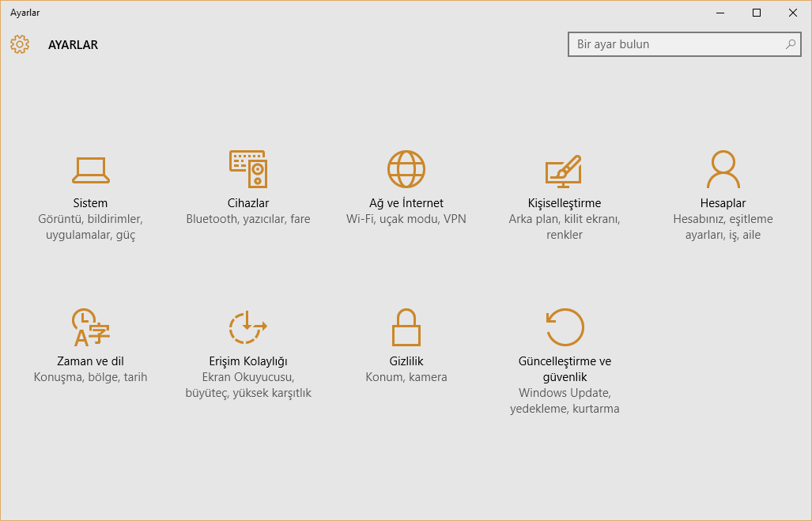Minimize the Ayarlar window
Screen dimensions: 812x521
(720, 13)
